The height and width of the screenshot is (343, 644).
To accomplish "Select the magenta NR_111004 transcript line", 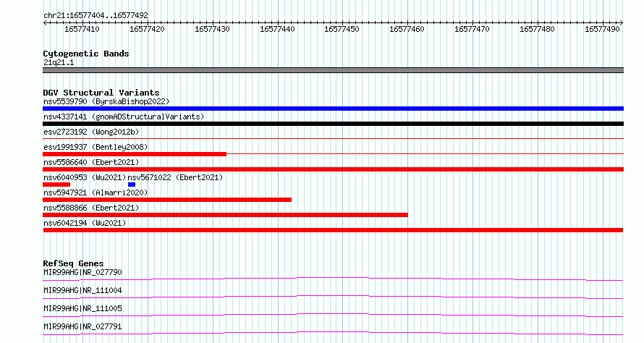I will (333, 297).
